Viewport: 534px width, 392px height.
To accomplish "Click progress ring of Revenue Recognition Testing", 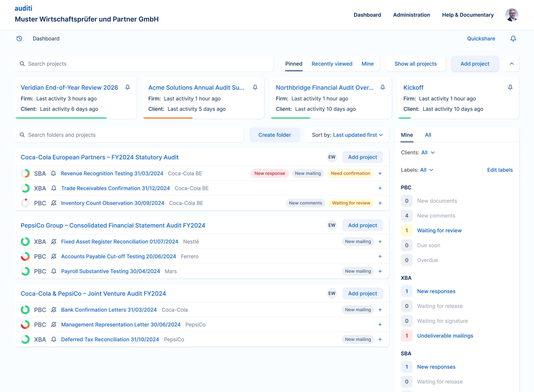I will pos(25,173).
